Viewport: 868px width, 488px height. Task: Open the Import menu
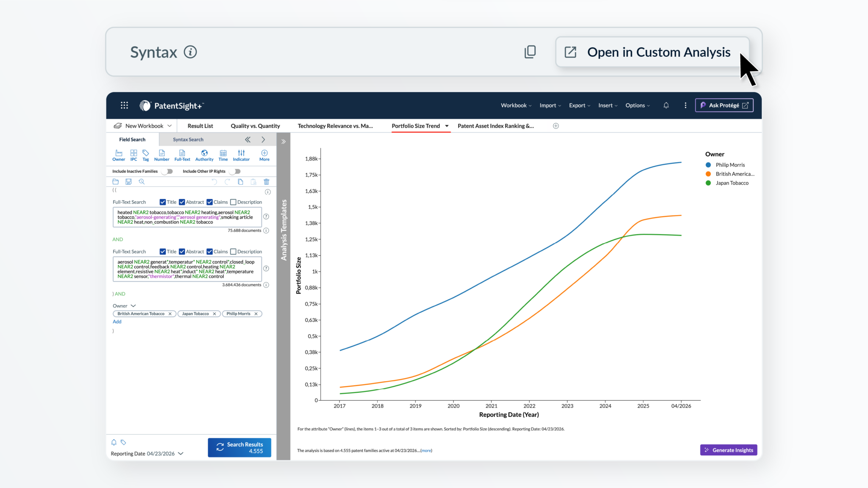click(x=550, y=105)
